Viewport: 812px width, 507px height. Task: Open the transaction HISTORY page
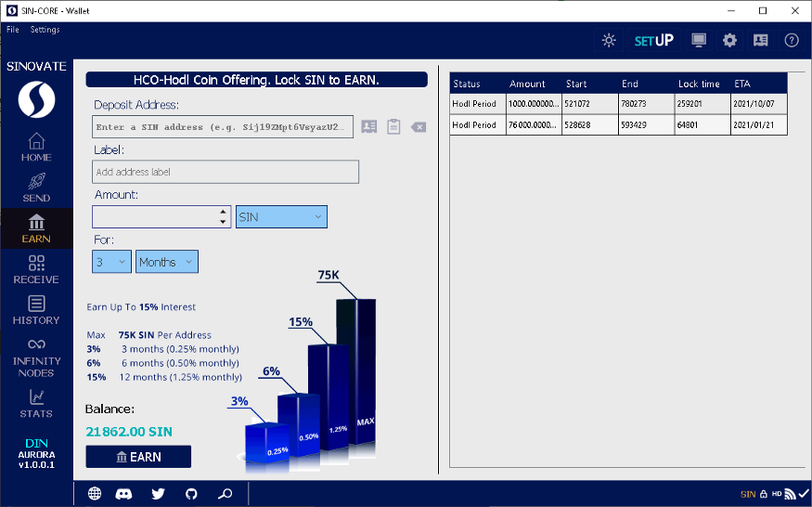[36, 310]
